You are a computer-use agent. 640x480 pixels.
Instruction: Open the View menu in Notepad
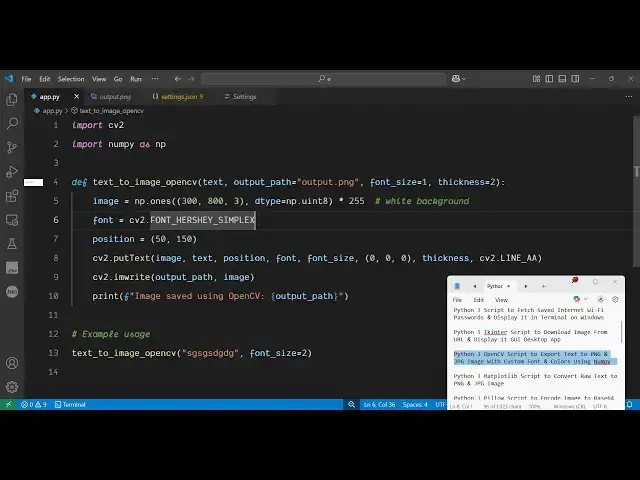[501, 300]
